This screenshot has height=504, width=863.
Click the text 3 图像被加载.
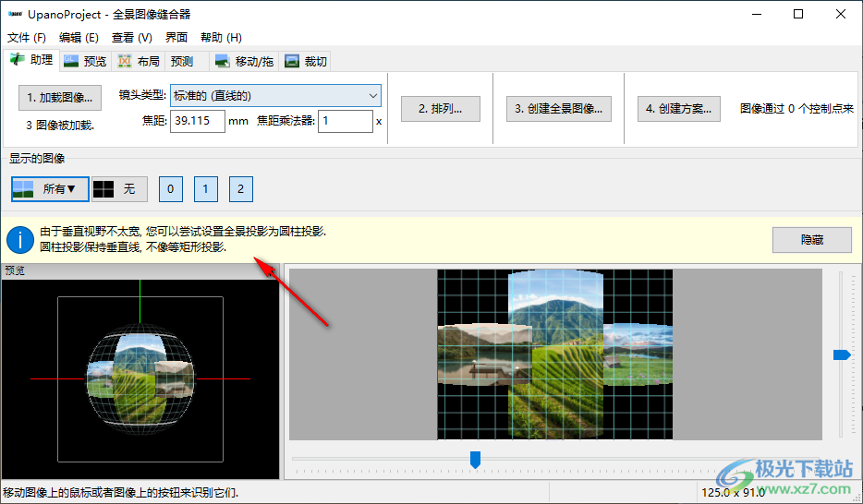[x=60, y=126]
